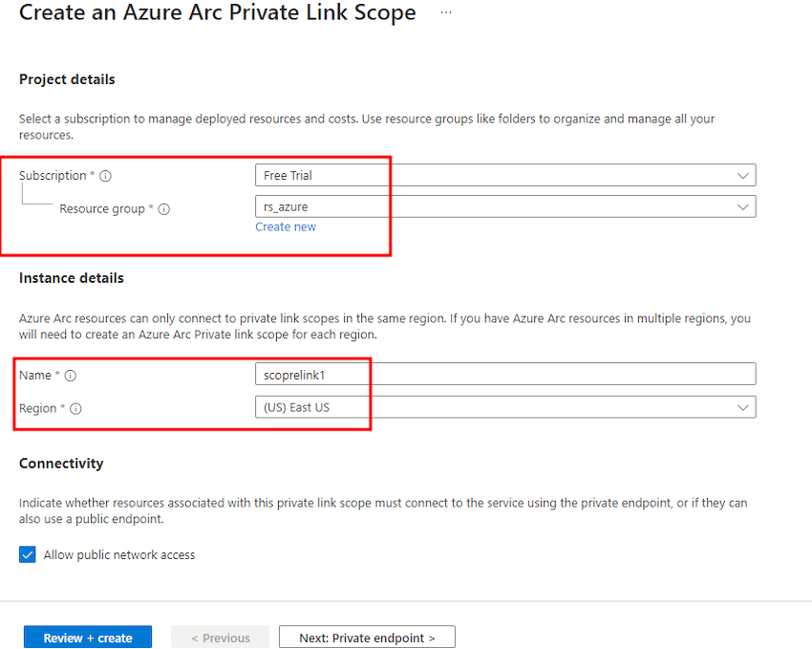Click the Resource group info icon

[162, 208]
